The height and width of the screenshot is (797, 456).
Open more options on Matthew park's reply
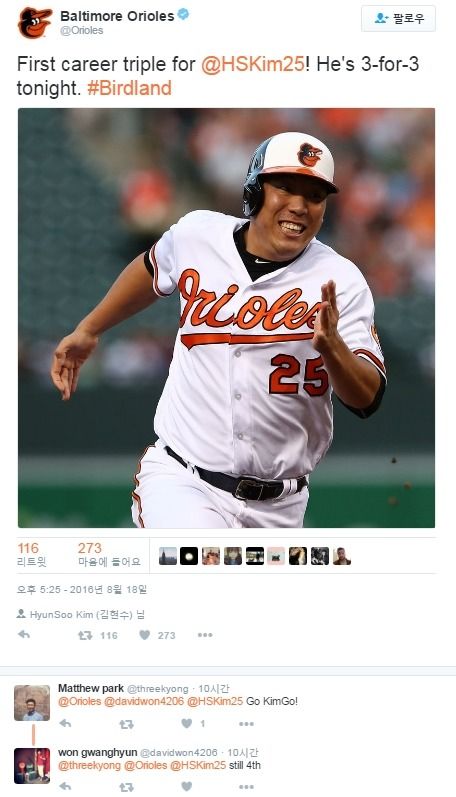click(x=246, y=723)
